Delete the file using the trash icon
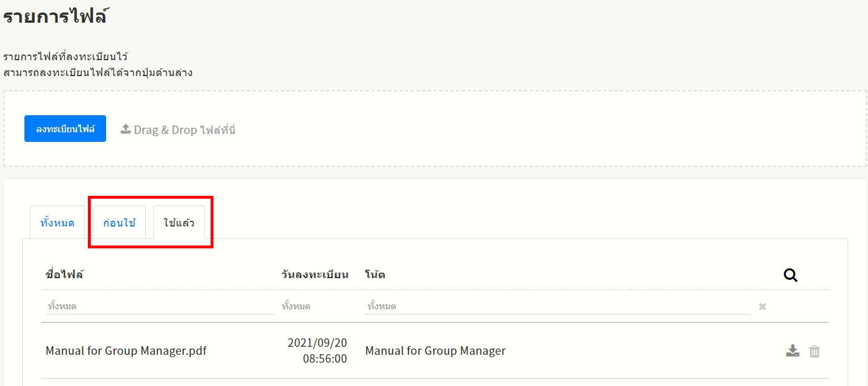This screenshot has height=386, width=868. point(814,351)
